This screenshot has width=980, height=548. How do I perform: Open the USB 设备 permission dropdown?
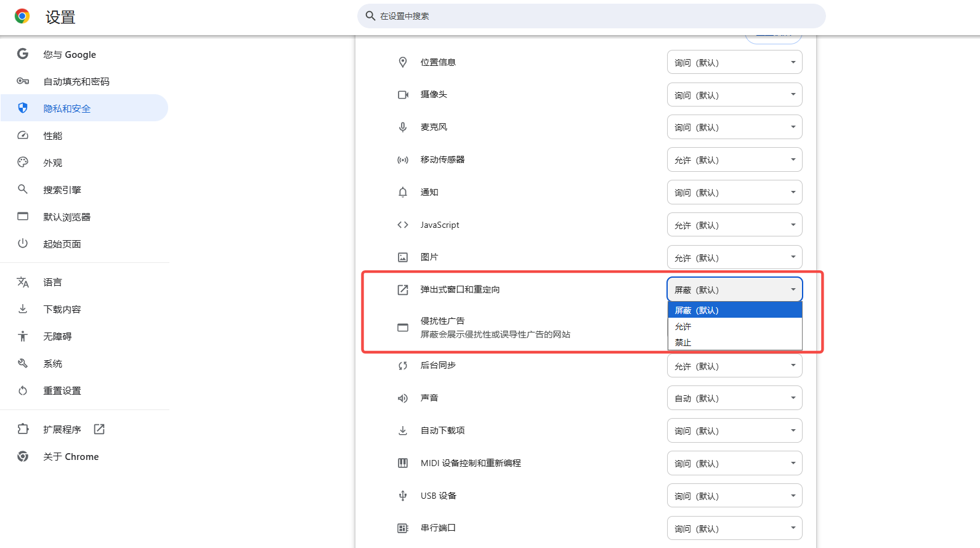click(x=735, y=496)
